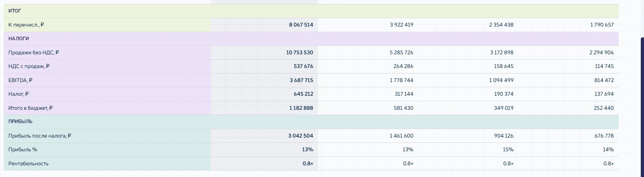
Task: Click the value 1 094 499
Action: (502, 80)
